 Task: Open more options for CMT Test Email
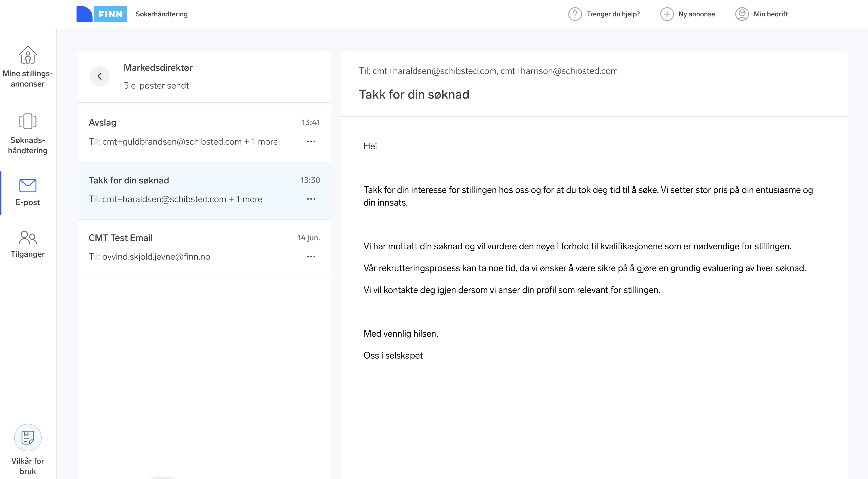[311, 256]
